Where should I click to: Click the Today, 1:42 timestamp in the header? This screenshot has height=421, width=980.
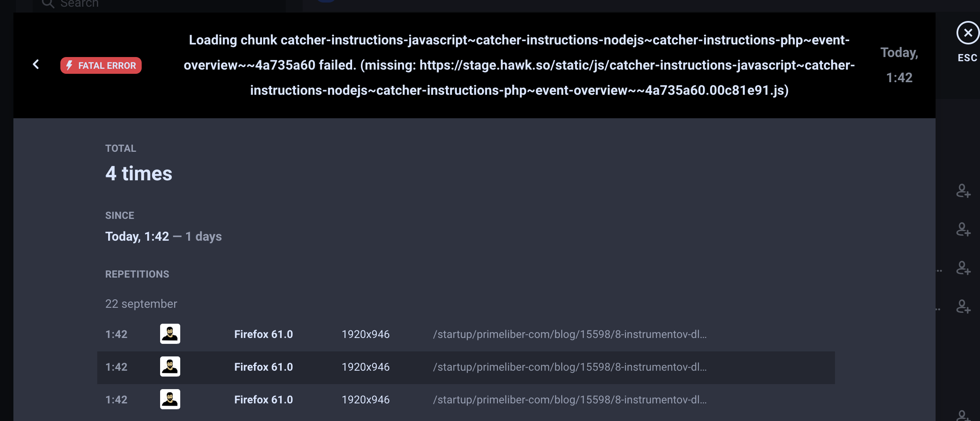coord(899,65)
